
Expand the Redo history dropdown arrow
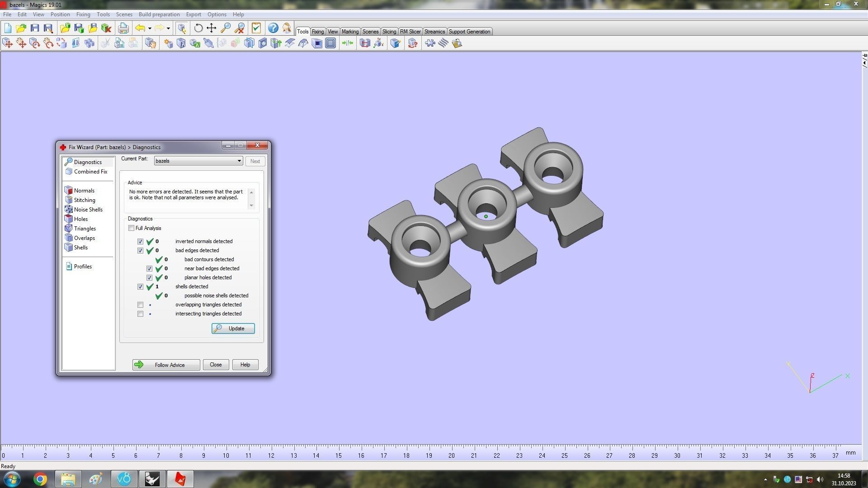coord(168,28)
